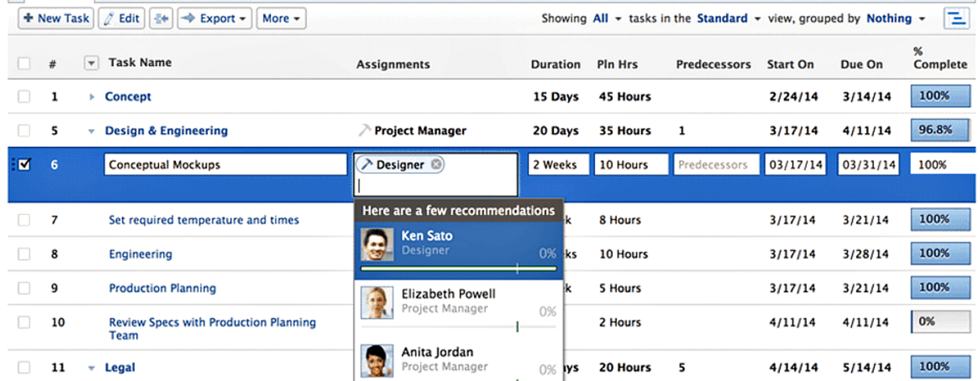The image size is (980, 381).
Task: Click Ken Sato's avatar photo
Action: (377, 245)
